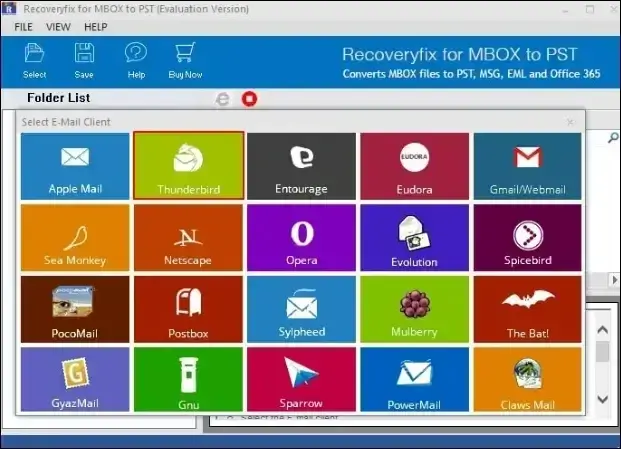Close the Select E-Mail Client dialog

point(570,122)
